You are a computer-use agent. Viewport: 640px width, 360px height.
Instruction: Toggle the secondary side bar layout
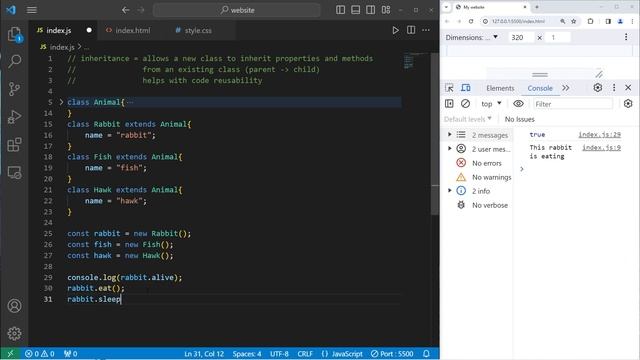(371, 10)
